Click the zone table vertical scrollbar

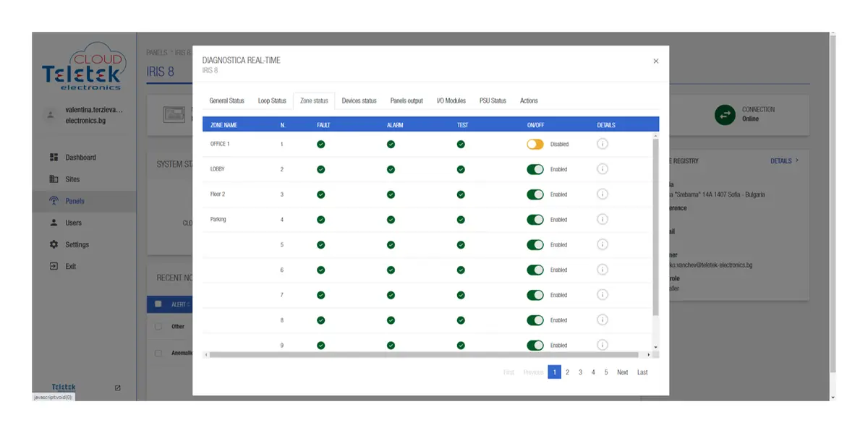click(x=656, y=228)
